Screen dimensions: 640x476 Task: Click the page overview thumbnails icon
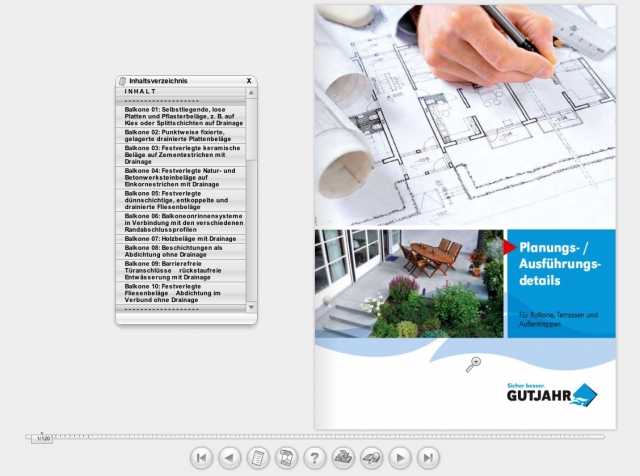point(285,457)
